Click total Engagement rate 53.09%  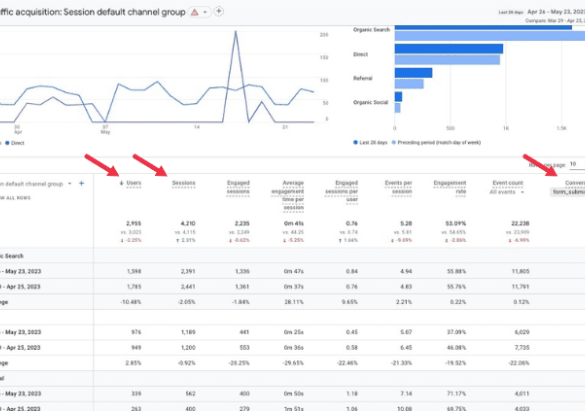(x=456, y=223)
